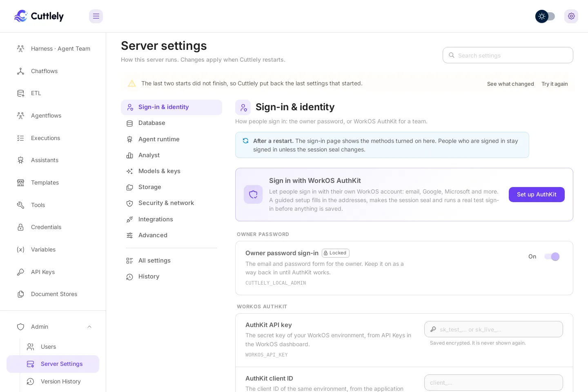Click the Executions list icon
Viewport: 588px width, 392px height.
point(20,138)
